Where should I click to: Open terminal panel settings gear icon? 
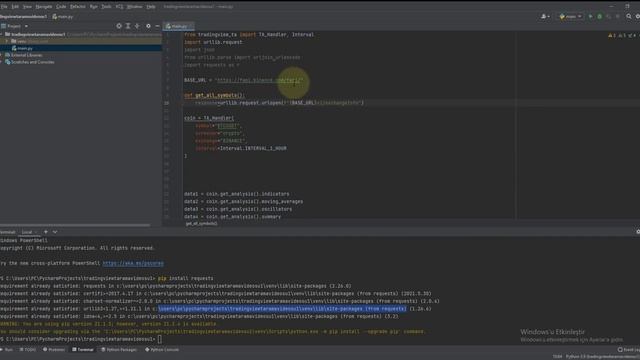tap(638, 232)
